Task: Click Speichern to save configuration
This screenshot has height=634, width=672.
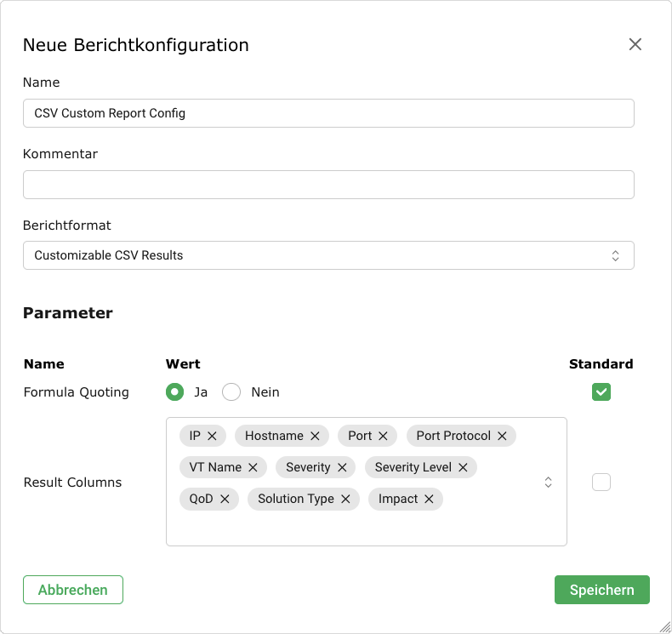Action: click(601, 590)
